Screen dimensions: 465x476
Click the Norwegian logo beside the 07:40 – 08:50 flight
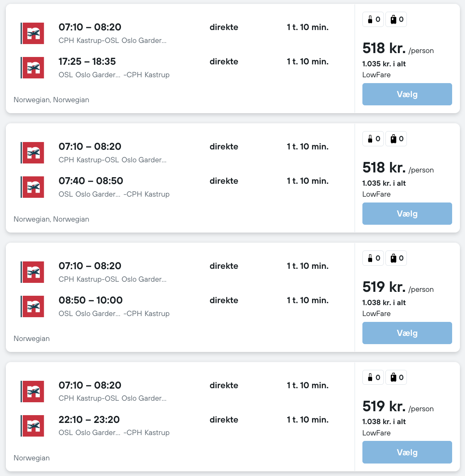(x=33, y=187)
